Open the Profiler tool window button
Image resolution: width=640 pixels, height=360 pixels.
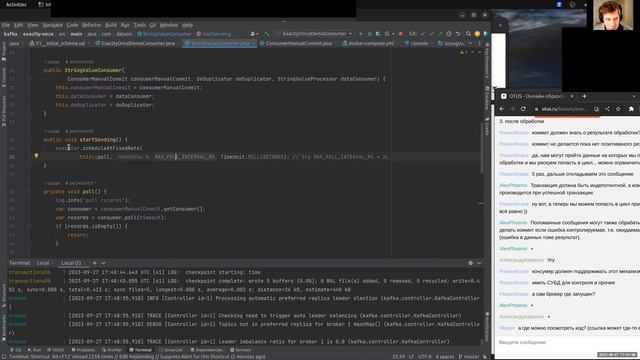[x=112, y=350]
